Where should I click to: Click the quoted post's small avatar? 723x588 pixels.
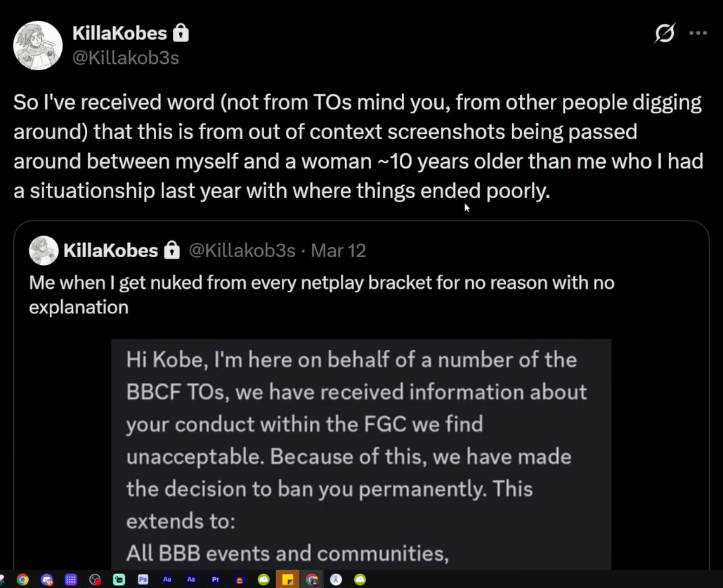44,251
